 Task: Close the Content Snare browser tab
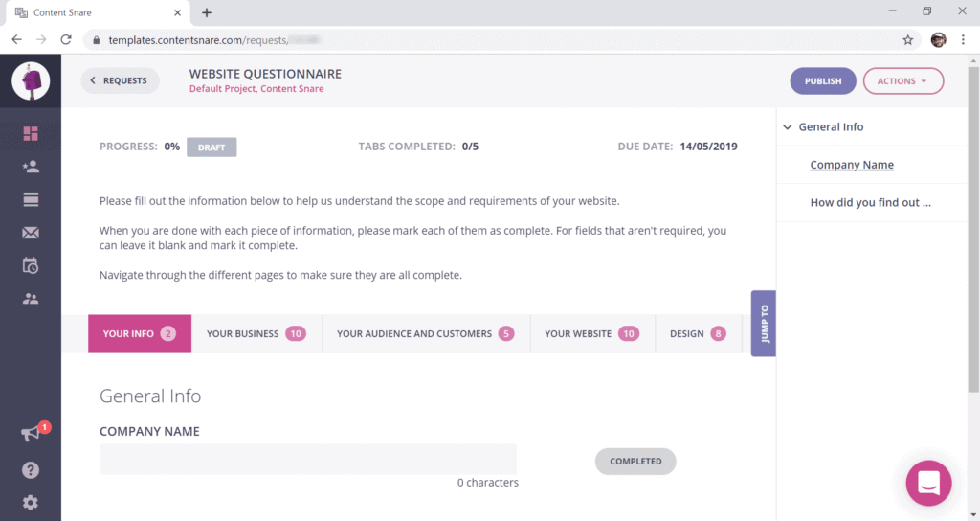[177, 12]
